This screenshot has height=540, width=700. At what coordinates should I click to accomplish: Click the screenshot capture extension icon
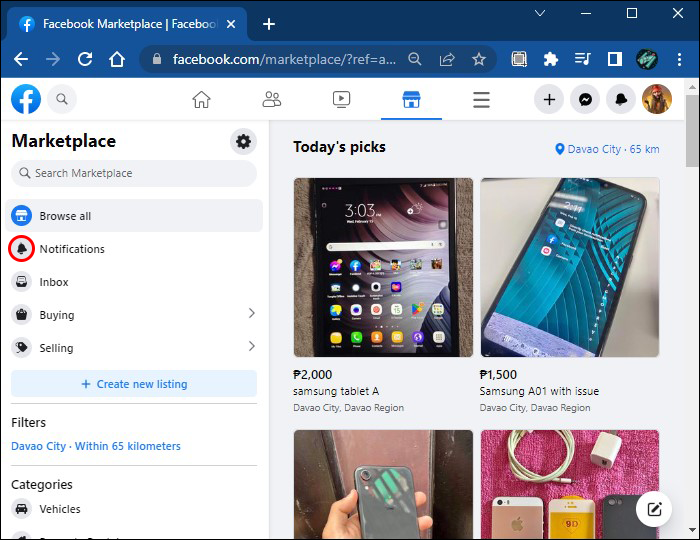pos(519,59)
